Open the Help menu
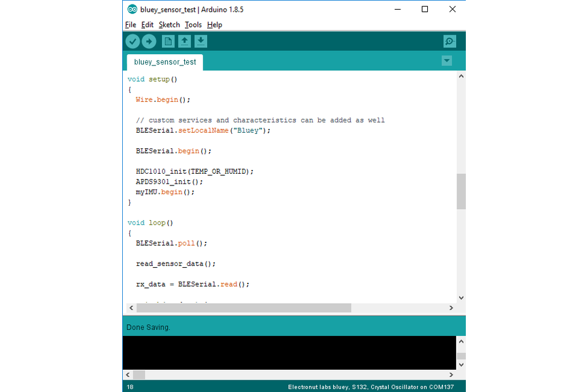Image resolution: width=588 pixels, height=392 pixels. pyautogui.click(x=214, y=25)
